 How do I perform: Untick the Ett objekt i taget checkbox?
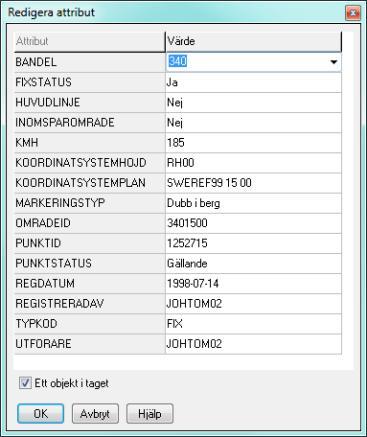tap(25, 383)
